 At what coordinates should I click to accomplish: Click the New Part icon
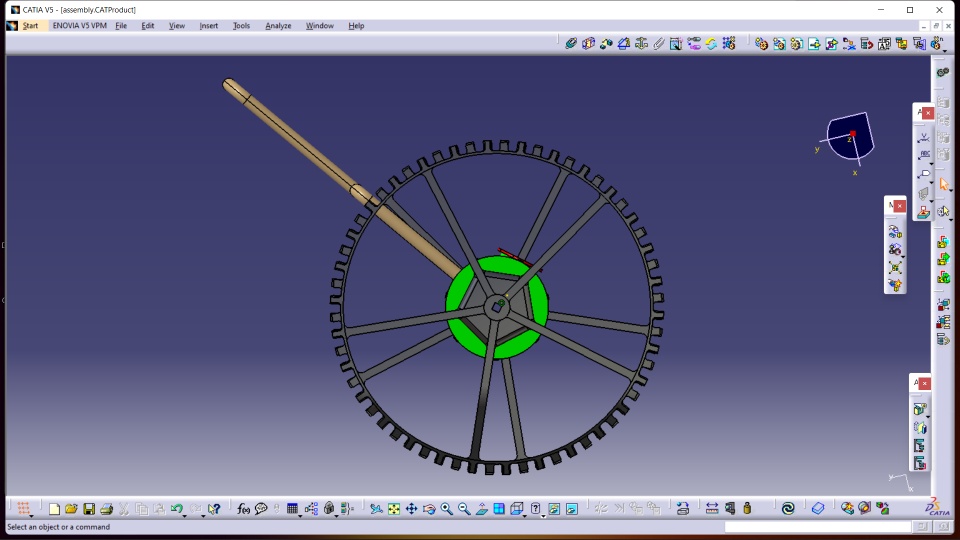click(797, 43)
